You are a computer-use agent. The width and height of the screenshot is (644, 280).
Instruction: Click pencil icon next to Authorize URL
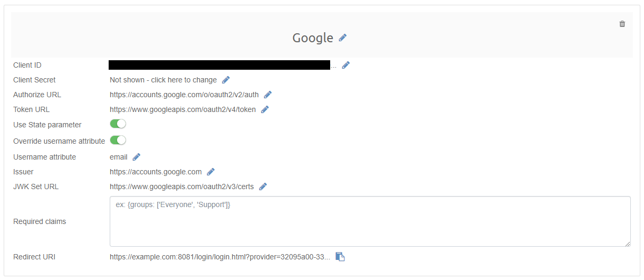pos(267,95)
